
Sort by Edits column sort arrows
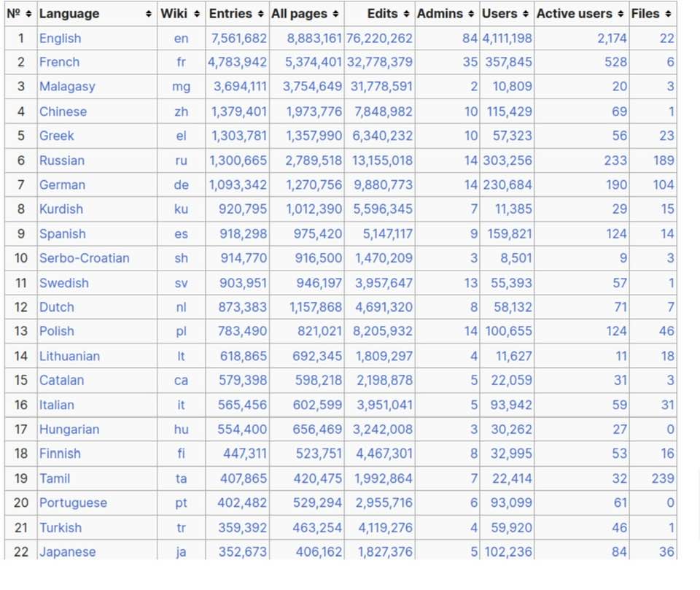(406, 14)
